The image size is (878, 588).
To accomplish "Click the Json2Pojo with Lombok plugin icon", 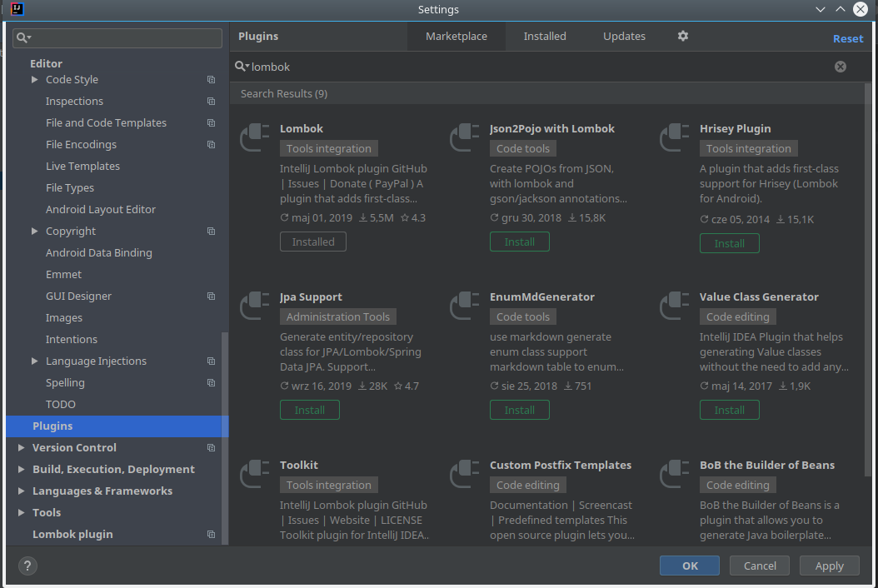I will (x=465, y=137).
